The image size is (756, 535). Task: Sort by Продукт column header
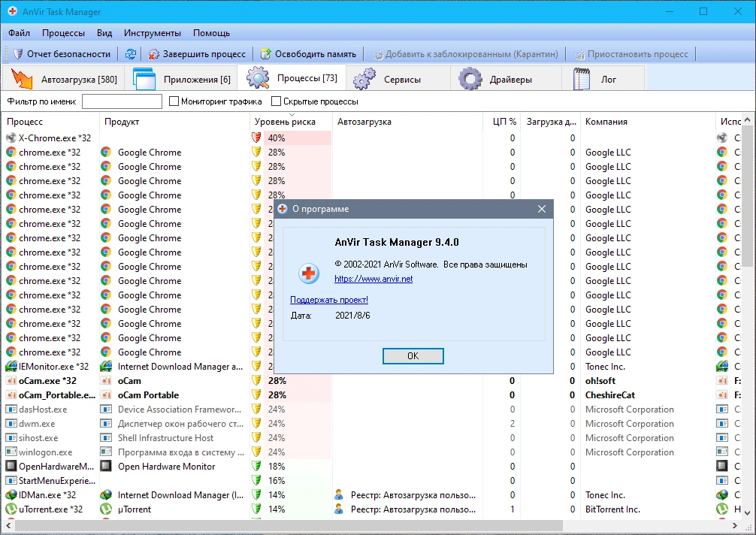point(174,122)
